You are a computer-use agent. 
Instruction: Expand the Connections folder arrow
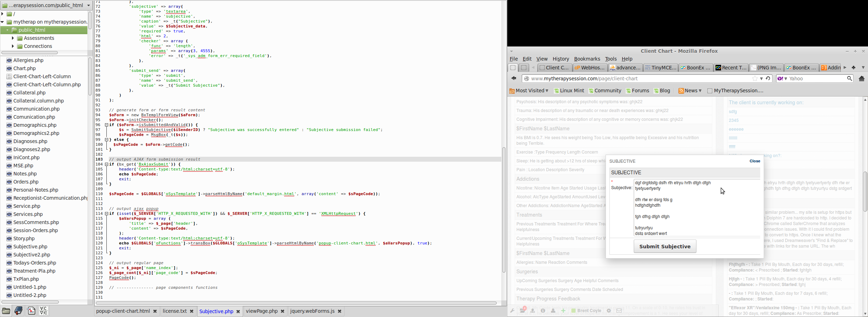click(13, 46)
